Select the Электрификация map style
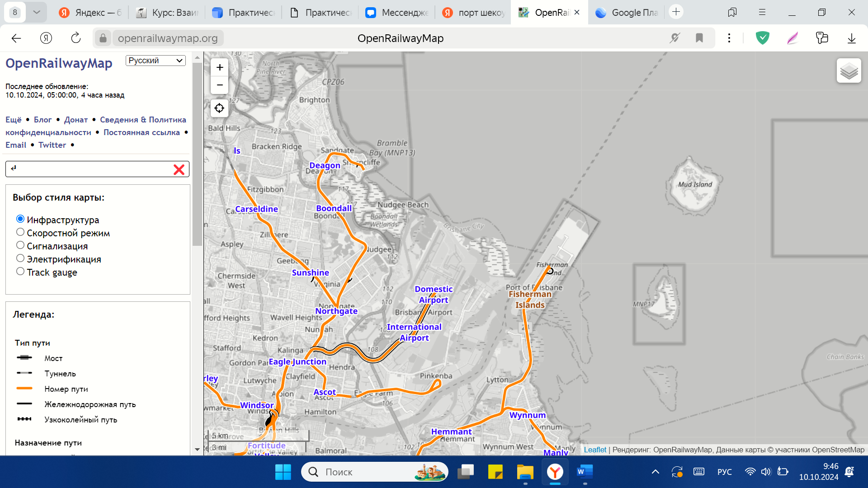This screenshot has height=488, width=868. 20,258
